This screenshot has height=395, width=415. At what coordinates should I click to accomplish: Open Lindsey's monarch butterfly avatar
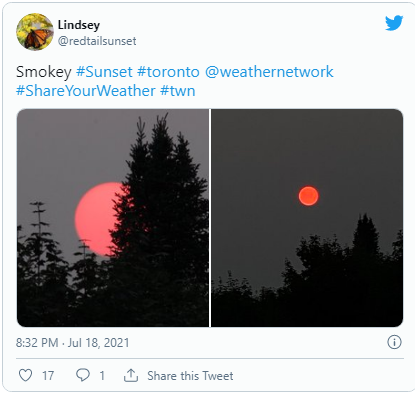click(x=35, y=32)
